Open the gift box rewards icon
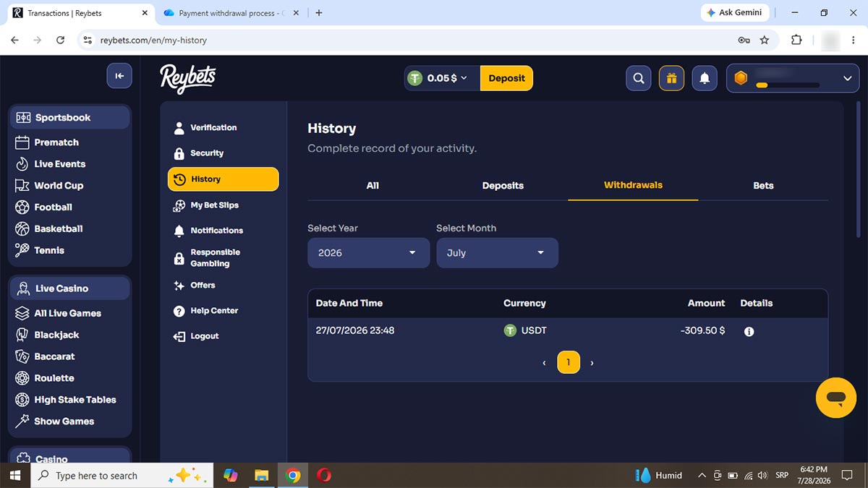868x488 pixels. [671, 78]
